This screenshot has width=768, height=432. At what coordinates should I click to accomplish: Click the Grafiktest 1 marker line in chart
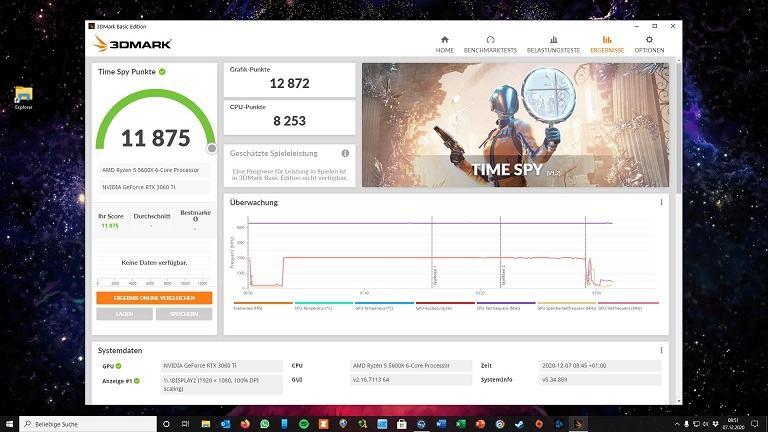pyautogui.click(x=432, y=252)
